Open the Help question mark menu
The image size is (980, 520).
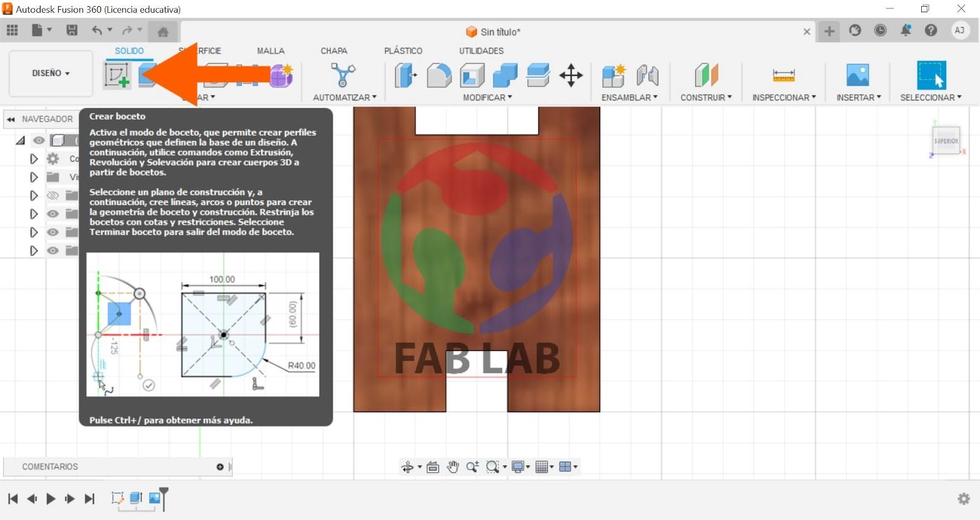click(x=931, y=30)
